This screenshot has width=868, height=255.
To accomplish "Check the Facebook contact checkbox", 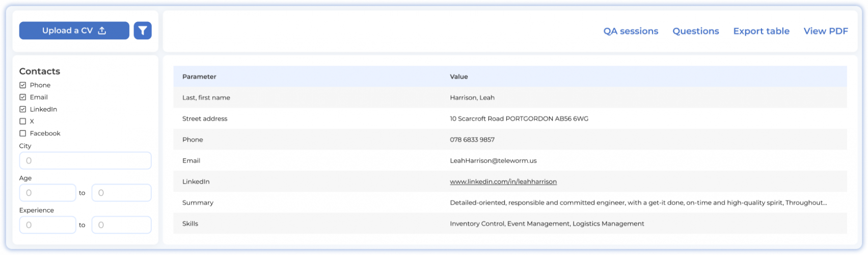I will (x=22, y=133).
